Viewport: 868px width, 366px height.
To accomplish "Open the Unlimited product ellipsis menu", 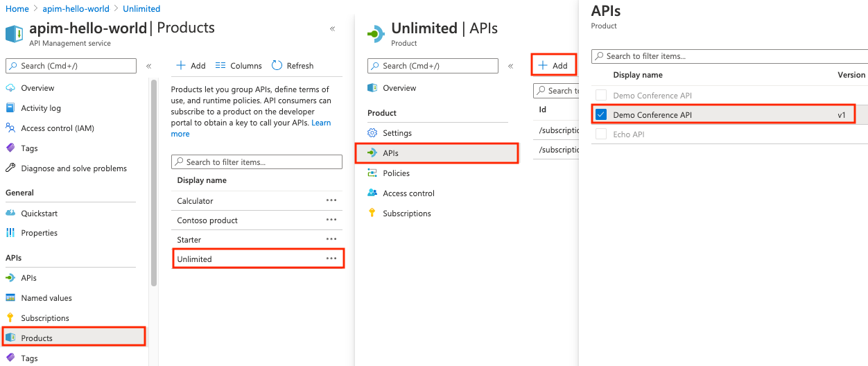I will 331,259.
